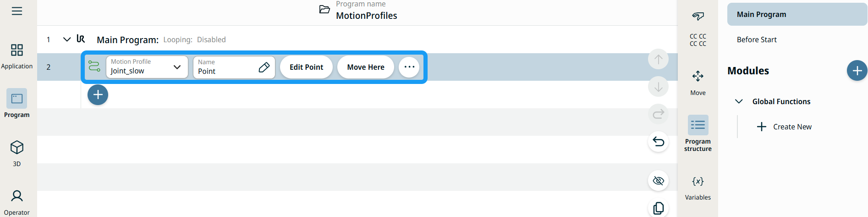Image resolution: width=868 pixels, height=217 pixels.
Task: Add a new module with plus icon
Action: click(857, 71)
